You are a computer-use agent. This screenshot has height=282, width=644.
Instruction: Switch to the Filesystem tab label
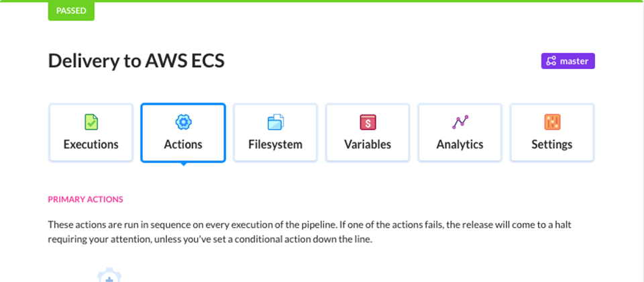275,144
